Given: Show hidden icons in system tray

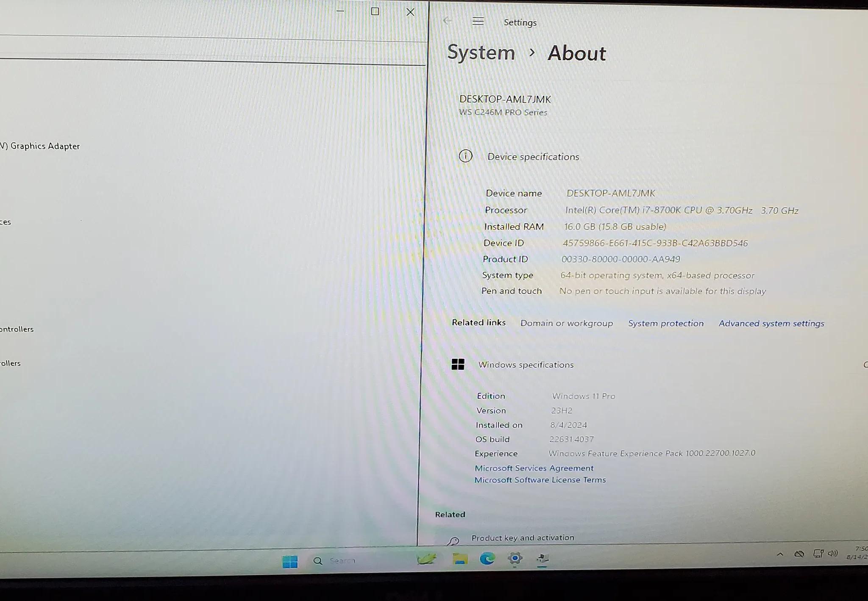Looking at the screenshot, I should [x=780, y=554].
